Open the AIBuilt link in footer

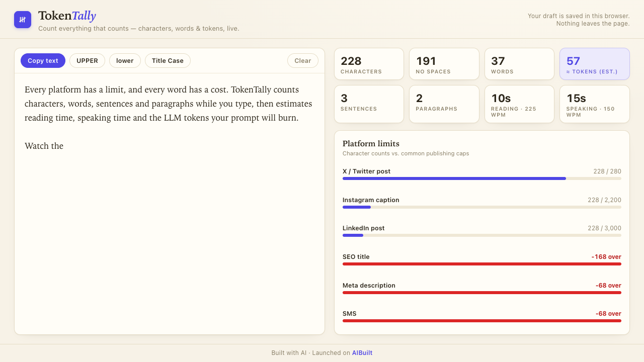(362, 353)
